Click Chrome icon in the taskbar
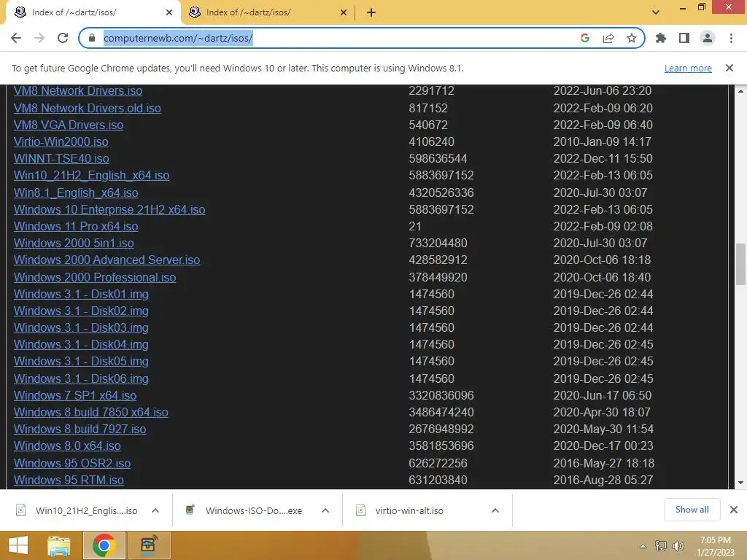747x560 pixels. click(x=104, y=545)
